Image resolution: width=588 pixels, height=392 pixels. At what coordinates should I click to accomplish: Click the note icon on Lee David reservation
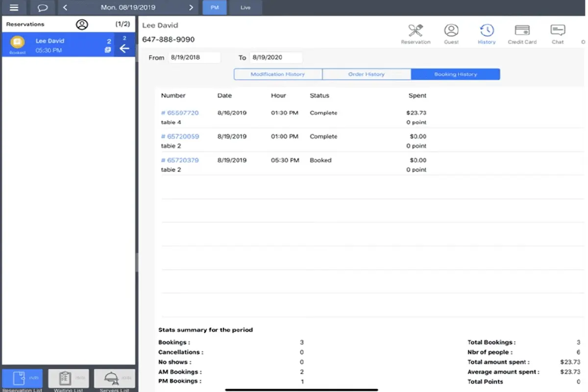108,50
